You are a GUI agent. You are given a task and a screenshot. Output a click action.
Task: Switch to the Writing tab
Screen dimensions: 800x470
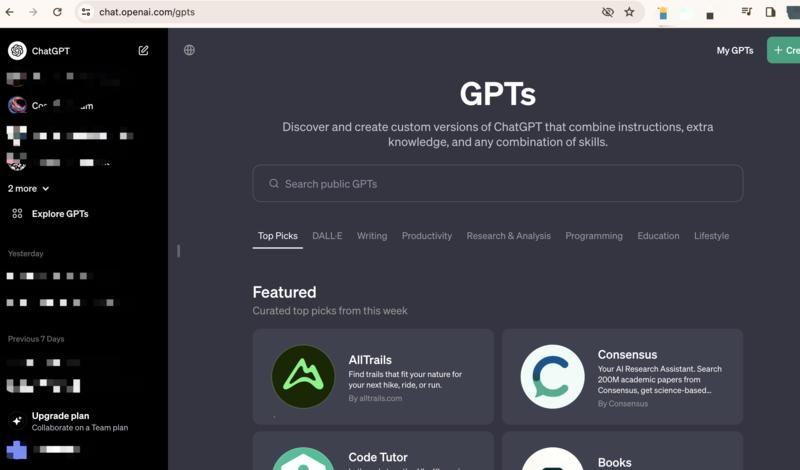372,236
